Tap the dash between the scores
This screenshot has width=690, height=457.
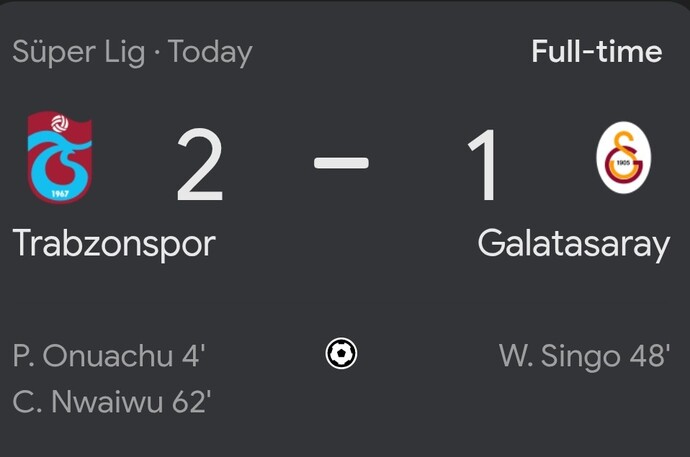(x=341, y=163)
